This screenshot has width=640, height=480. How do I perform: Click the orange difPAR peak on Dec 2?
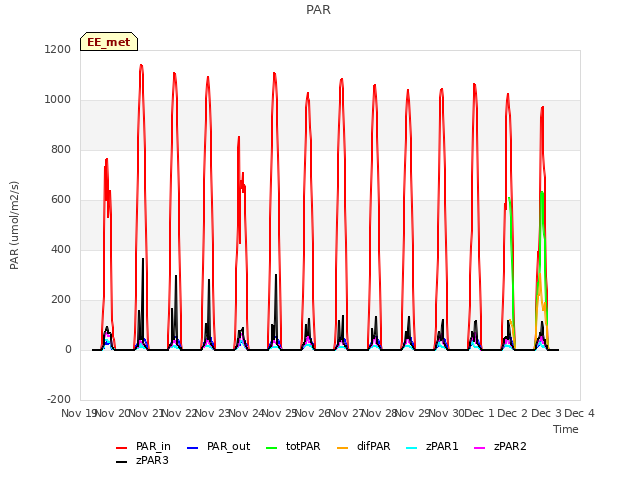click(539, 274)
